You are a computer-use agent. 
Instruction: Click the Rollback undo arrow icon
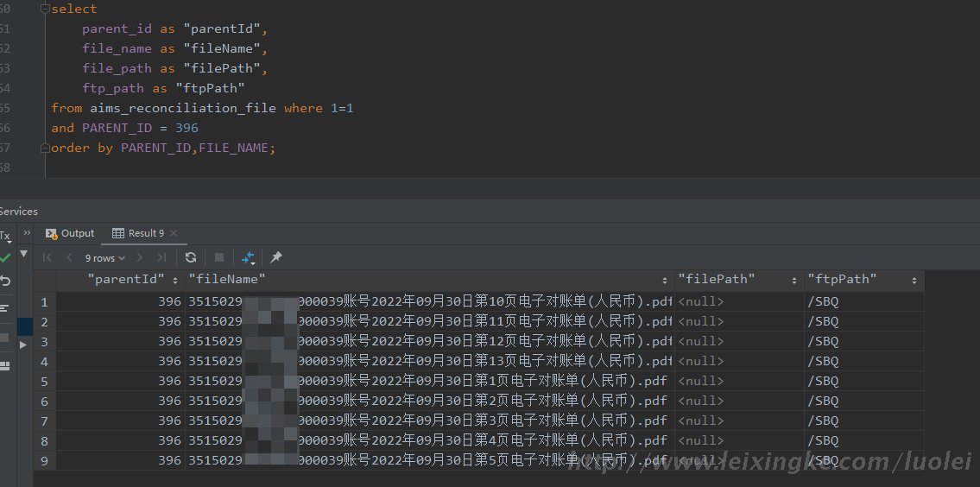click(x=5, y=281)
